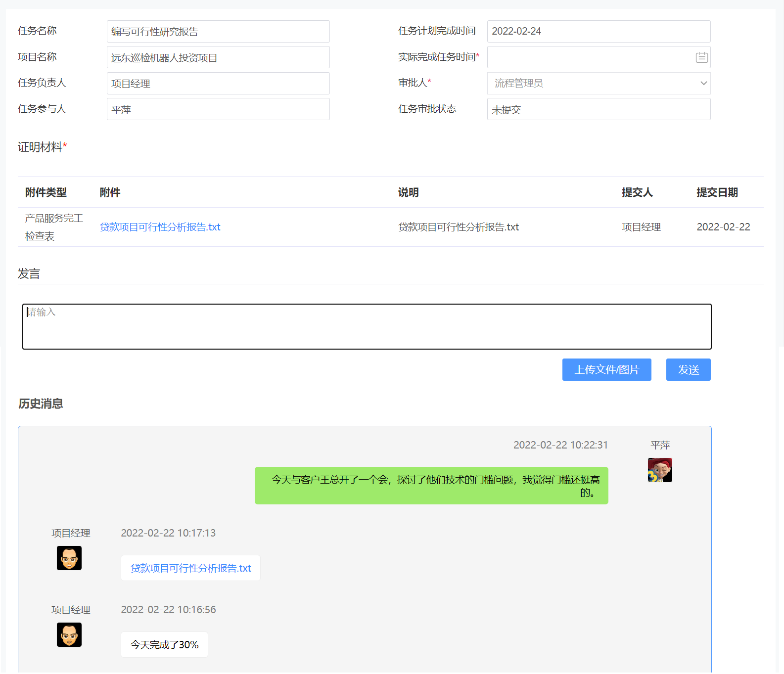Select the 任务负责人 field
The image size is (784, 674).
218,84
